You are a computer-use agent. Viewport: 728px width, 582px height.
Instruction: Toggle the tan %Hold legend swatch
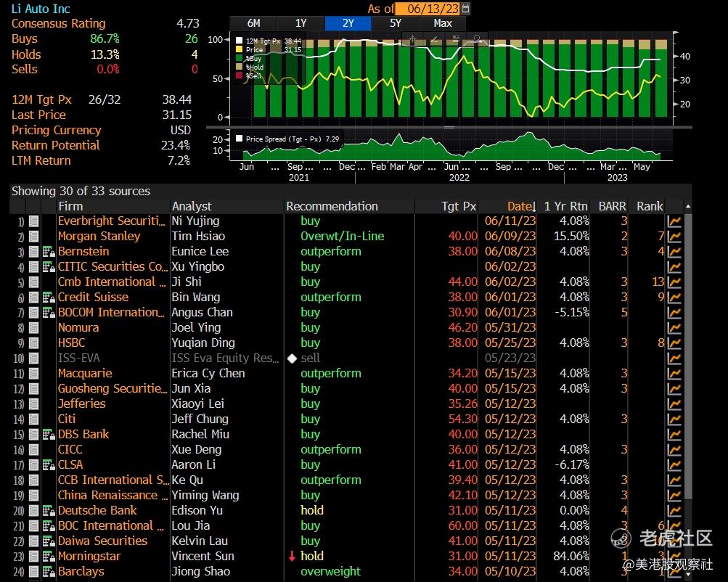[239, 67]
